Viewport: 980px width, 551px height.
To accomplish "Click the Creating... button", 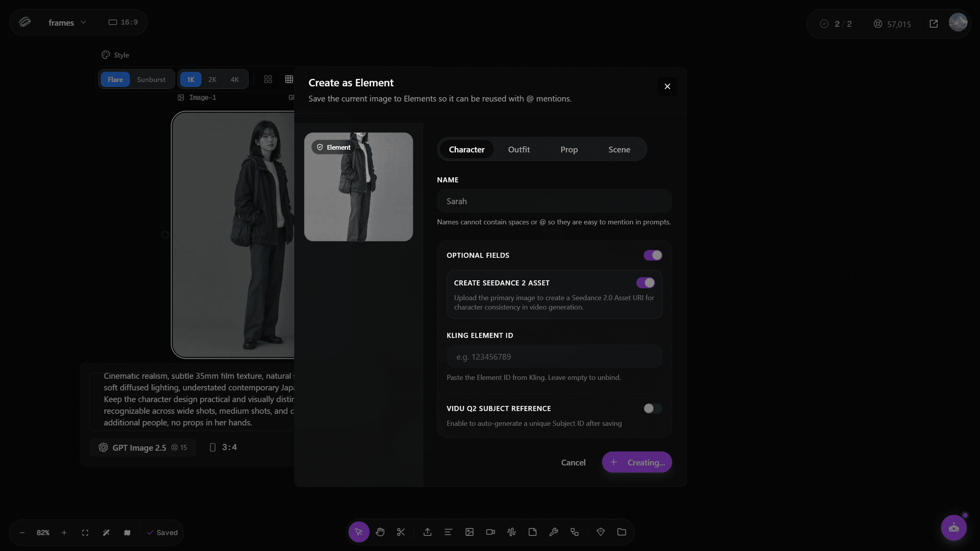I will coord(637,462).
